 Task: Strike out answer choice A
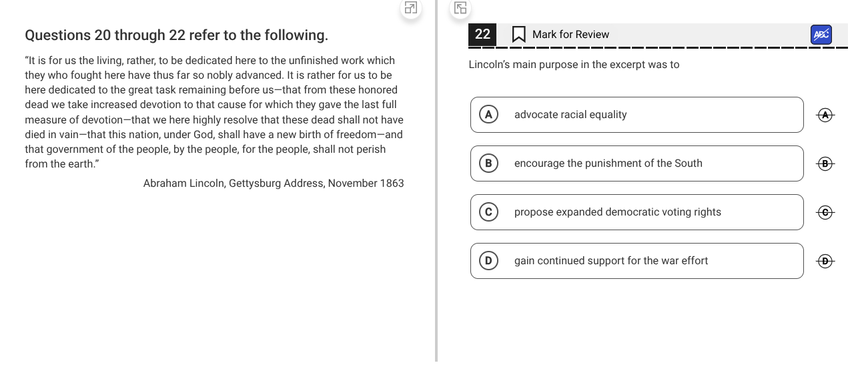click(x=825, y=115)
